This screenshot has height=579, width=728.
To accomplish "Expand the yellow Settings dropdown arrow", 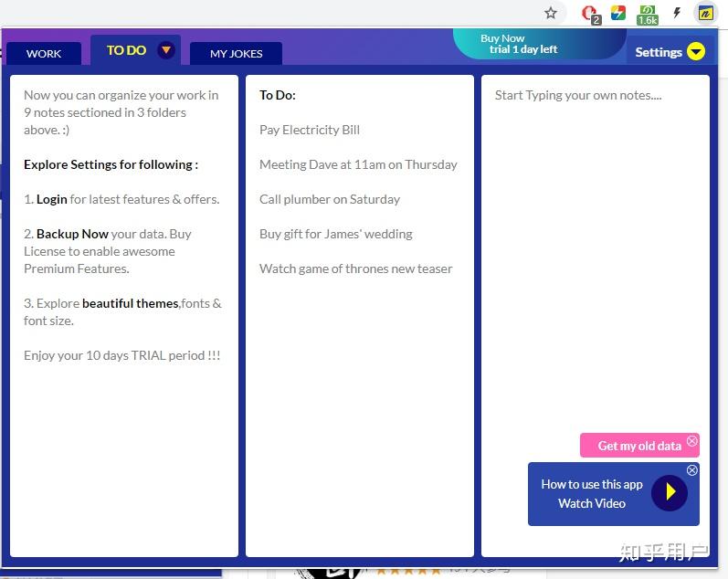I will click(696, 51).
